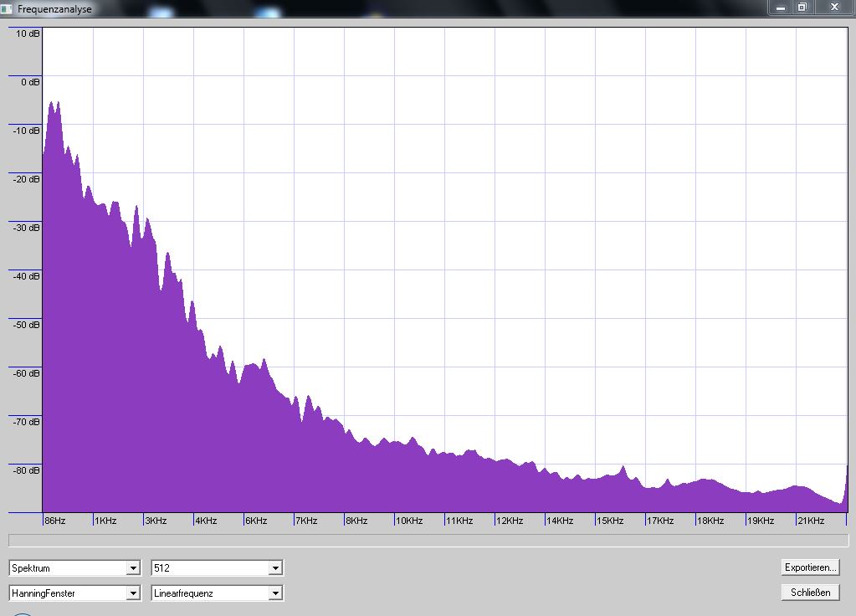Click the 17KHz axis label
This screenshot has width=856, height=616.
(660, 521)
